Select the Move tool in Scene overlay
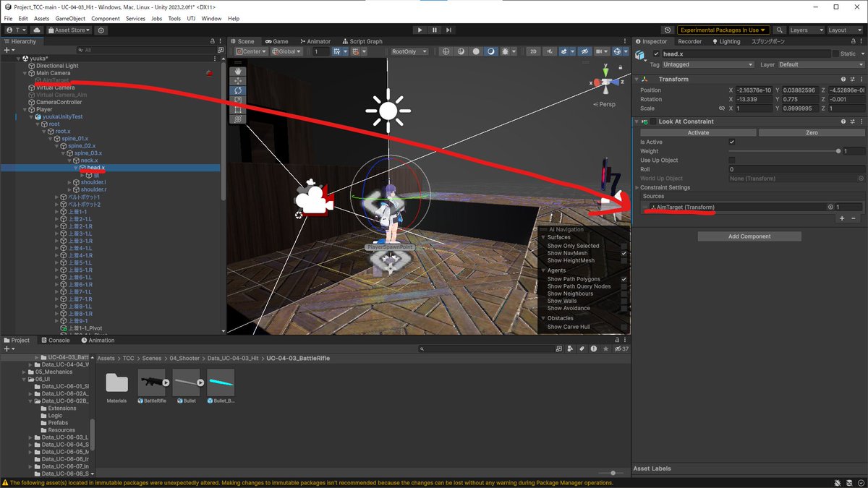 238,81
